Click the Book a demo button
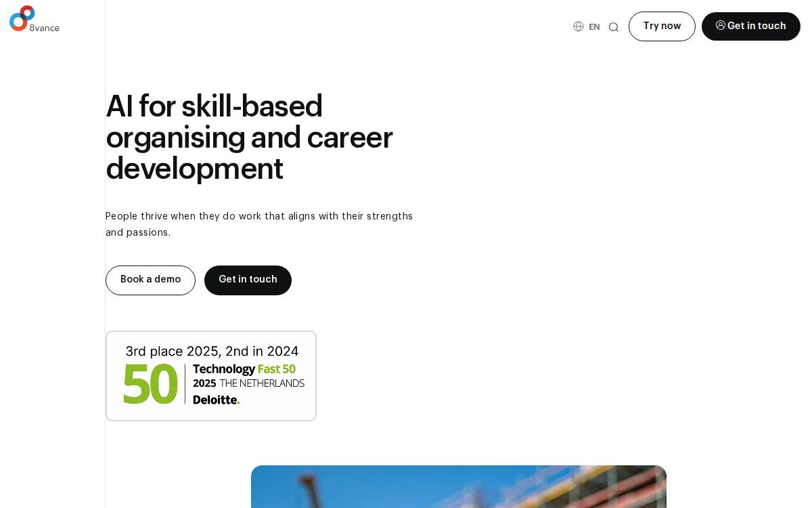 pyautogui.click(x=150, y=280)
